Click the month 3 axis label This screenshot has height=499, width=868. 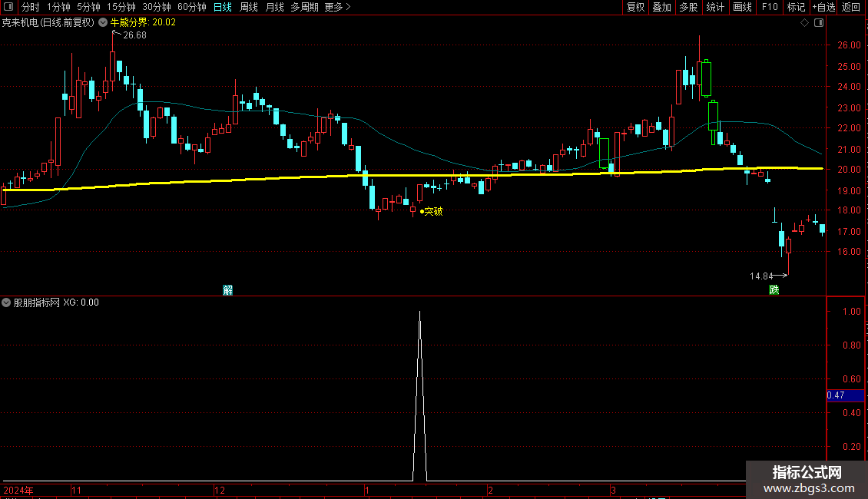tap(613, 490)
